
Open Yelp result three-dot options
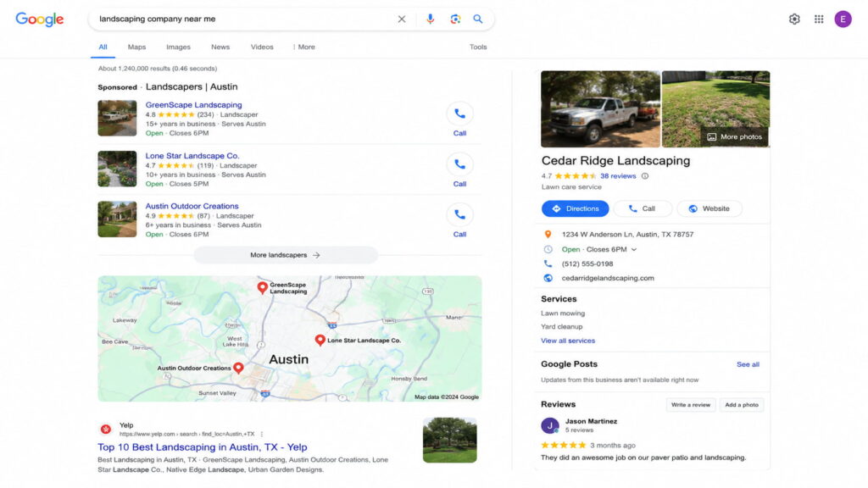(262, 435)
